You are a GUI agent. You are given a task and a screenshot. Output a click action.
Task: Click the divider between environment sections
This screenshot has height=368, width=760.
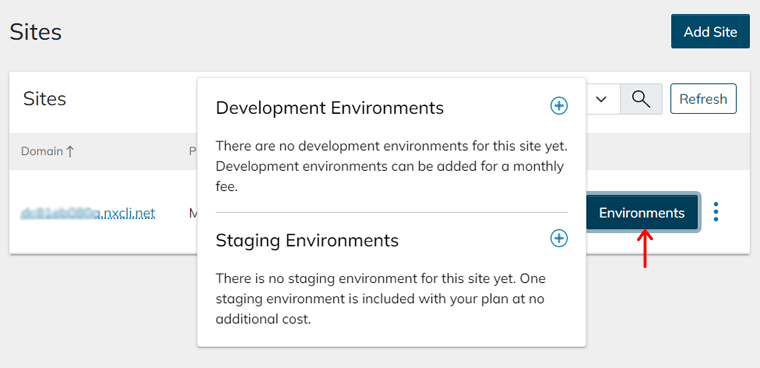[391, 212]
